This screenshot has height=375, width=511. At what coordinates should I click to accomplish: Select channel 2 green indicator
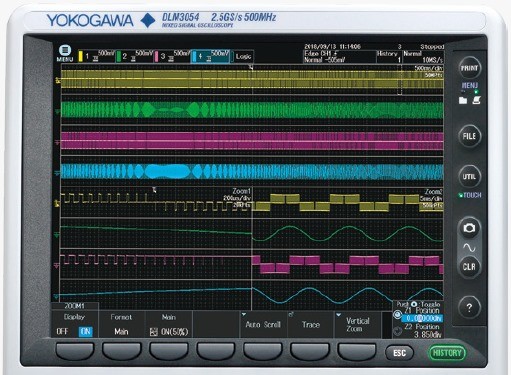[118, 56]
